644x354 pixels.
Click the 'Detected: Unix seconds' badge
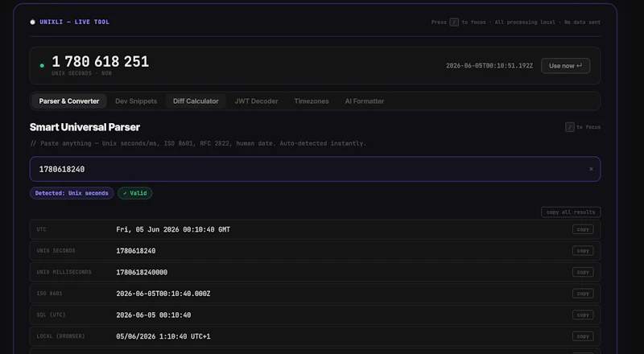tap(72, 193)
